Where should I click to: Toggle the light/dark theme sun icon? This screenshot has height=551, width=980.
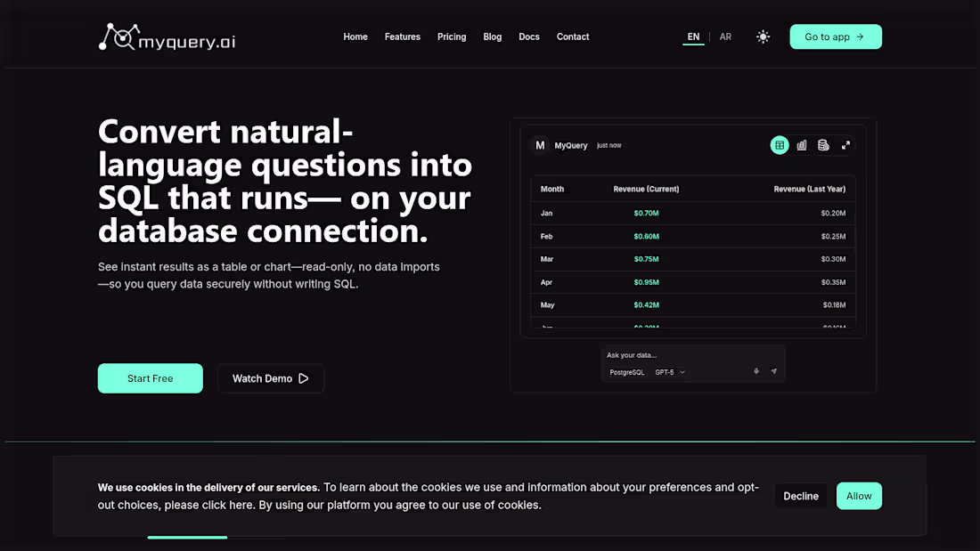(763, 36)
